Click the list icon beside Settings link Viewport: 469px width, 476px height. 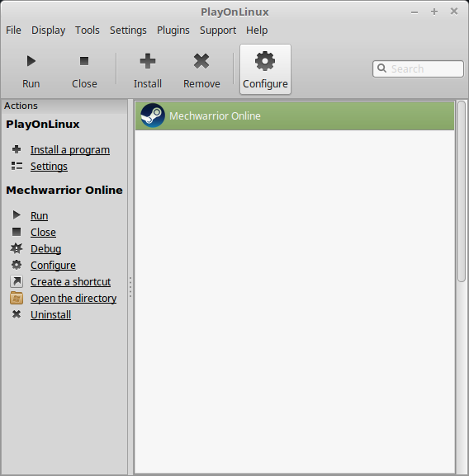point(17,166)
